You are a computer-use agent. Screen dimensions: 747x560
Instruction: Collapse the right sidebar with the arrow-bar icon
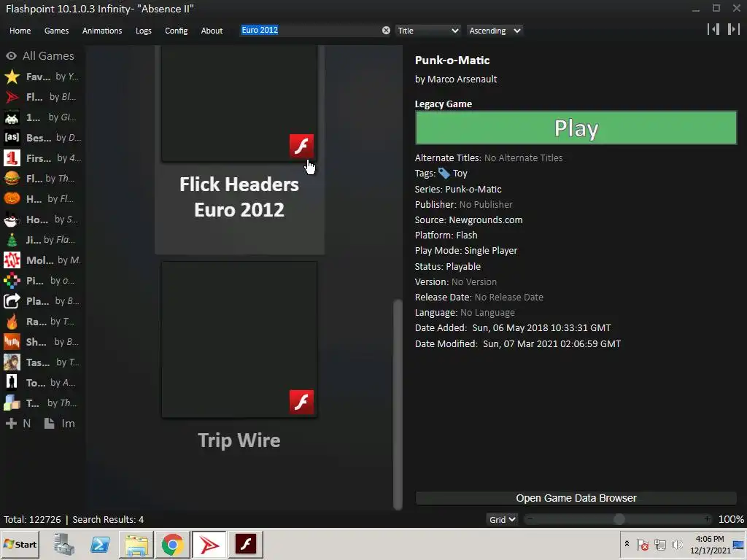click(x=733, y=29)
